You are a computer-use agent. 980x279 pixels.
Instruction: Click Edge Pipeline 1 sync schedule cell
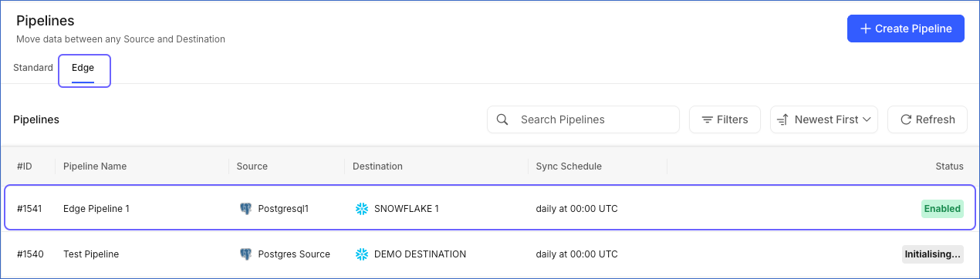[577, 208]
